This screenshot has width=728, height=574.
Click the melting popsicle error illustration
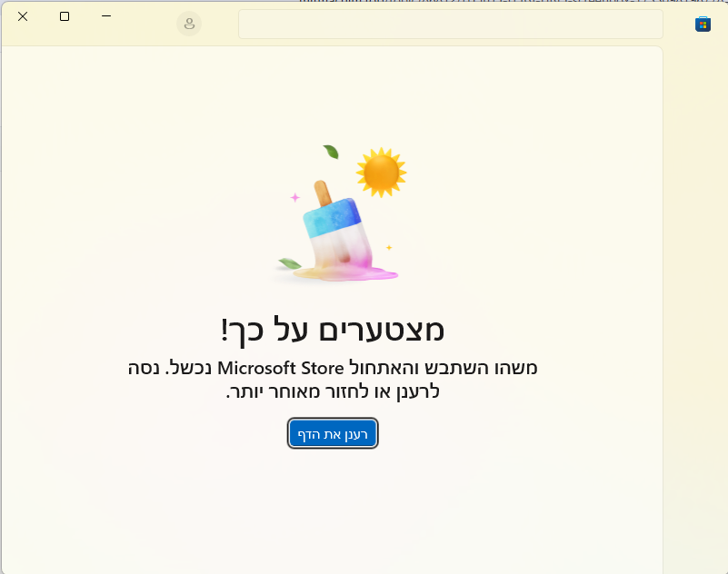[x=339, y=213]
